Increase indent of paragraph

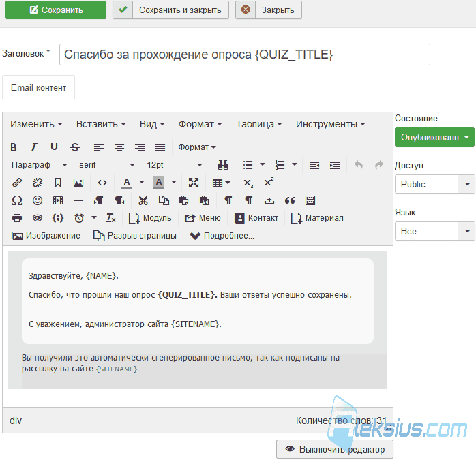pos(335,165)
